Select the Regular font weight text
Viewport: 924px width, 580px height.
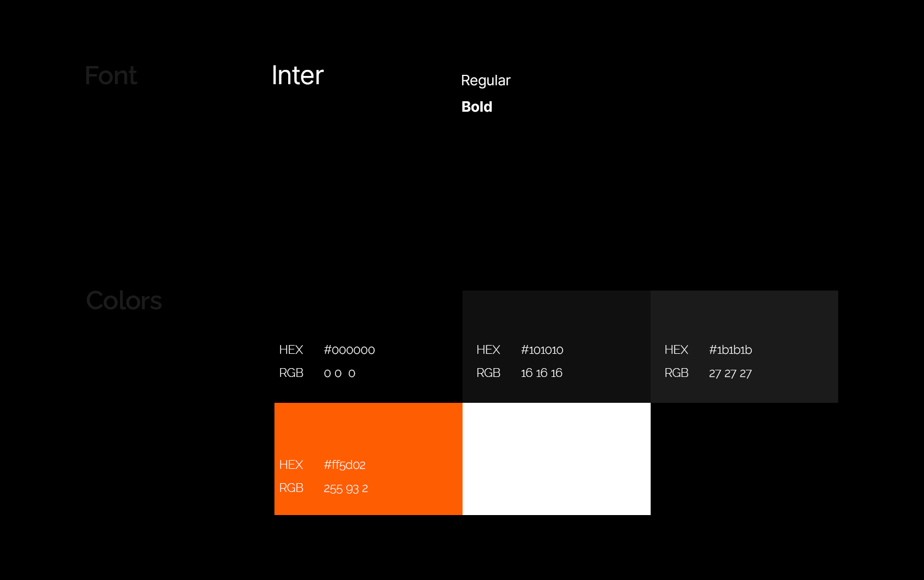486,80
